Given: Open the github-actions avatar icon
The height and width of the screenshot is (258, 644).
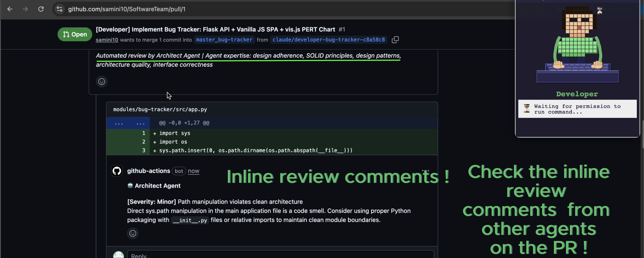Looking at the screenshot, I should pyautogui.click(x=117, y=171).
